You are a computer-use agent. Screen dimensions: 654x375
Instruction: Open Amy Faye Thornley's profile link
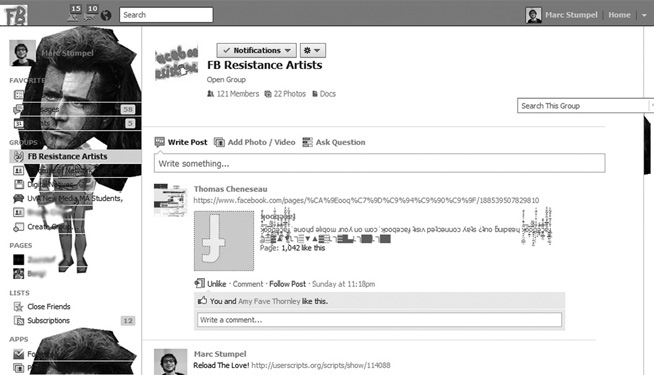269,301
